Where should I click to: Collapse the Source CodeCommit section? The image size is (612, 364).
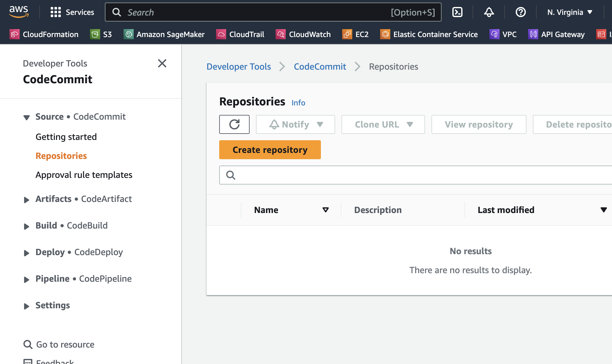(27, 117)
